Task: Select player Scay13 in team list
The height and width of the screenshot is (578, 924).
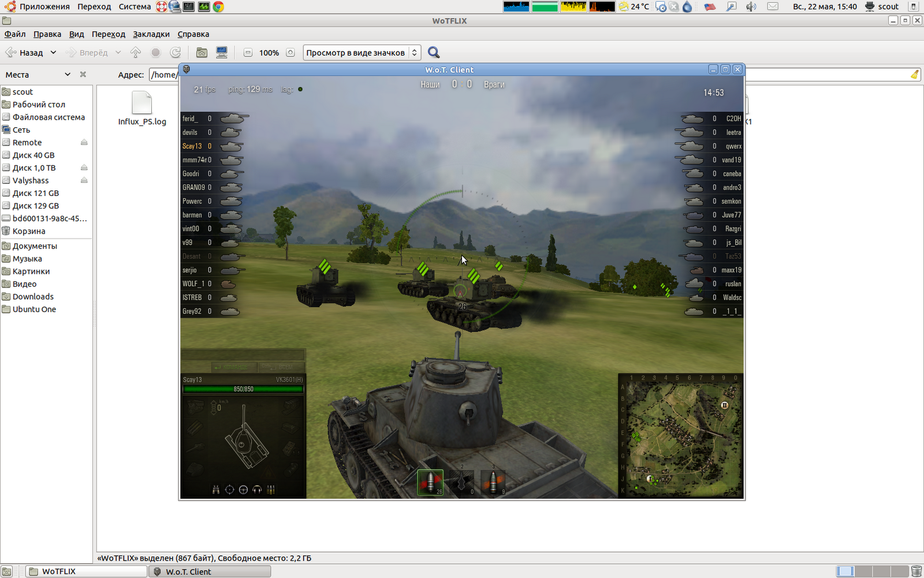Action: [x=211, y=146]
